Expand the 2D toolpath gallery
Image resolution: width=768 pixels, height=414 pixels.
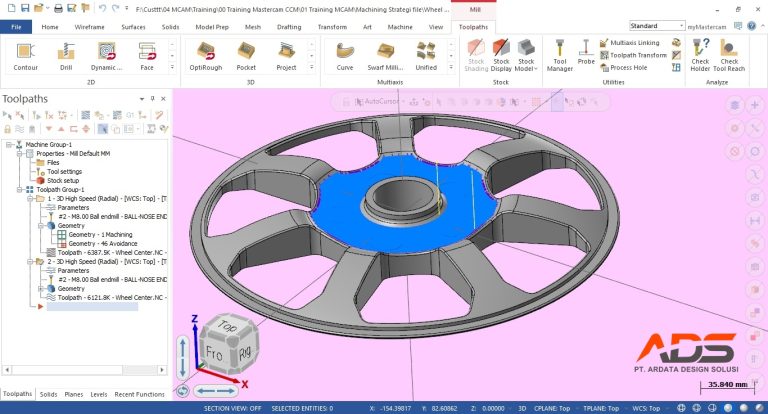[172, 67]
